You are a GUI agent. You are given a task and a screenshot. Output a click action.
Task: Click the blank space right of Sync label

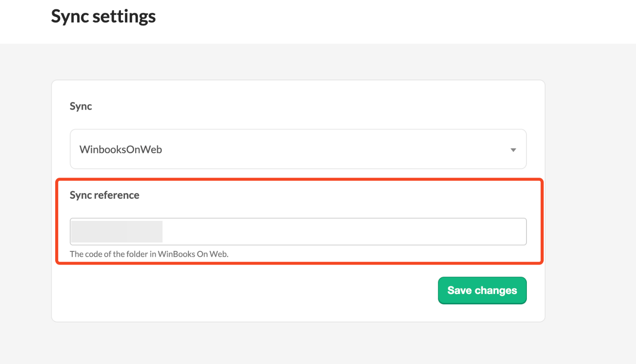(x=309, y=106)
